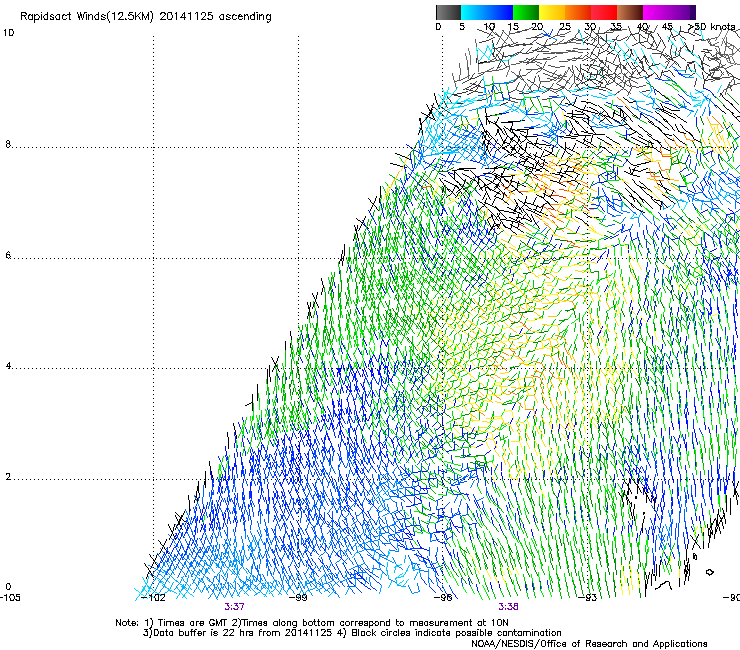The image size is (740, 650).
Task: Click the legend label '35'
Action: click(616, 27)
